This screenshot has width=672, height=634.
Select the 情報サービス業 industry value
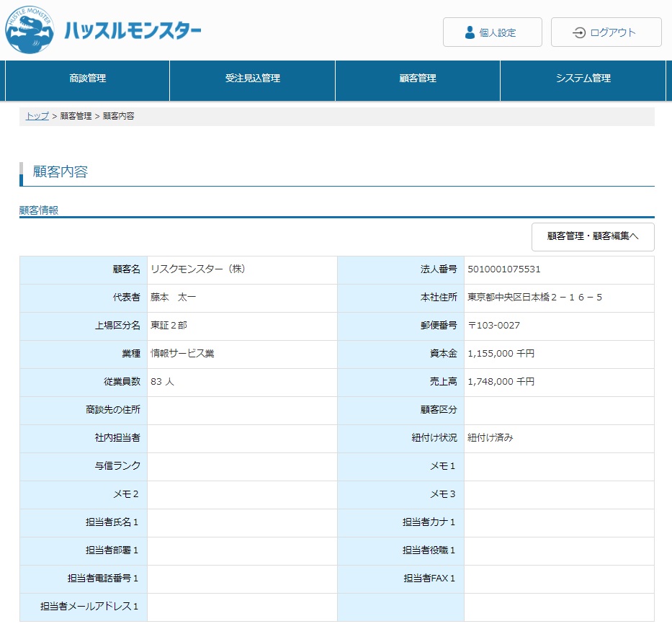click(x=182, y=354)
